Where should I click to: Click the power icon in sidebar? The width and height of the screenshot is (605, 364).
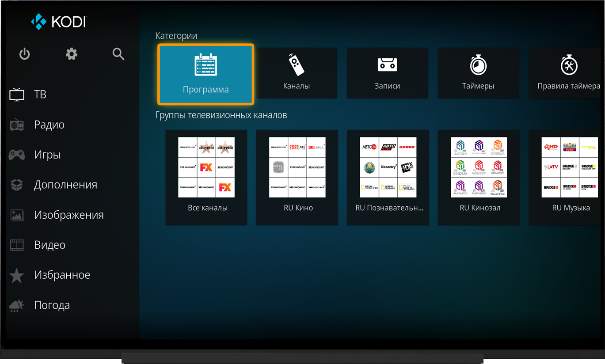coord(24,54)
